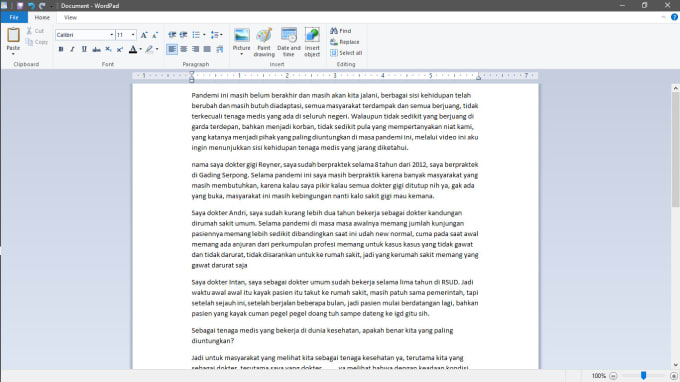This screenshot has height=382, width=680.
Task: Open Paint drawing insert tool
Action: point(264,42)
